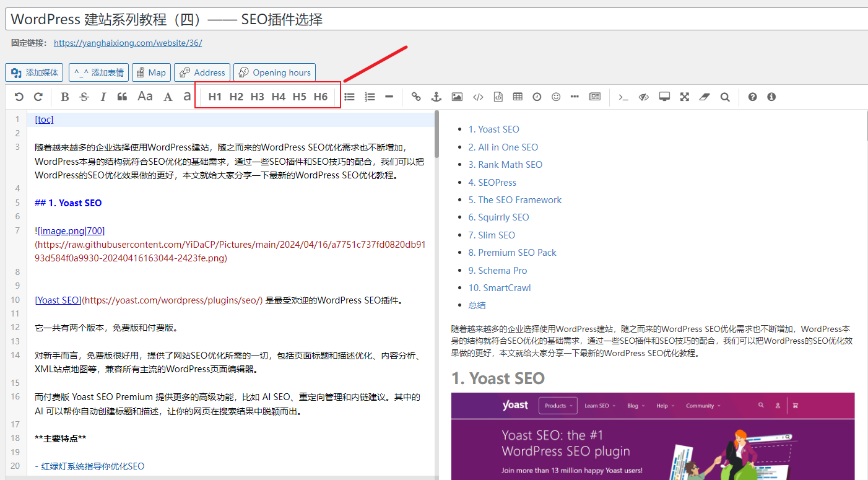Click the three-dots more icon
868x480 pixels.
[x=575, y=97]
